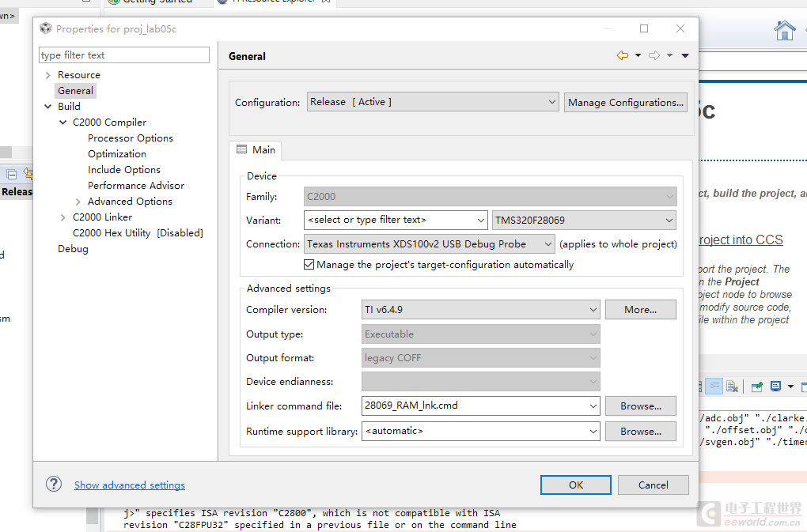Image resolution: width=807 pixels, height=532 pixels.
Task: Open the TMS320F28069 device dropdown
Action: 584,220
